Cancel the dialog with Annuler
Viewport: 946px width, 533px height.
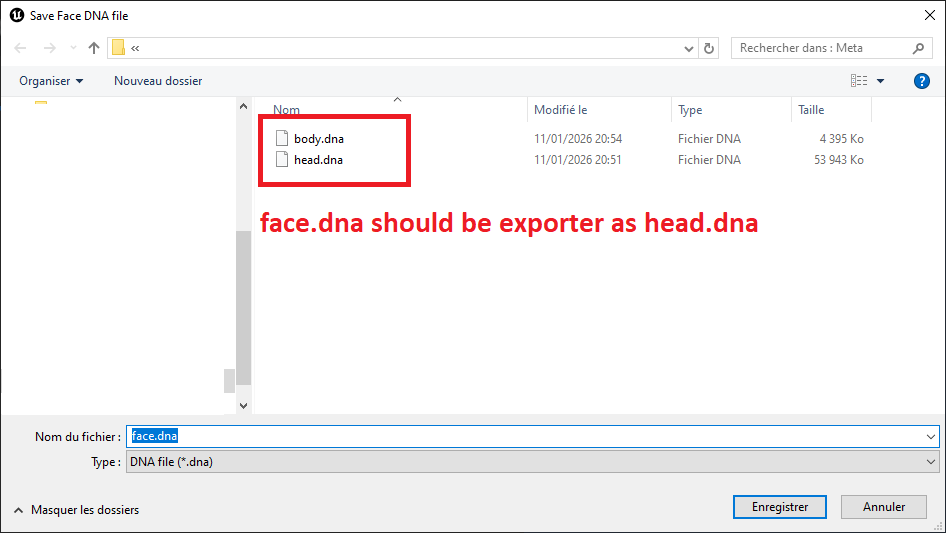(884, 507)
